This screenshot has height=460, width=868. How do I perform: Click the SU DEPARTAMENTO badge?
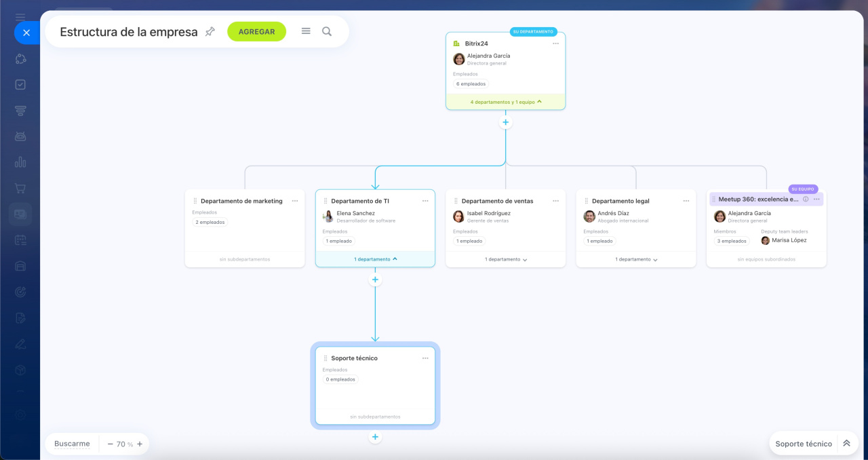tap(534, 32)
